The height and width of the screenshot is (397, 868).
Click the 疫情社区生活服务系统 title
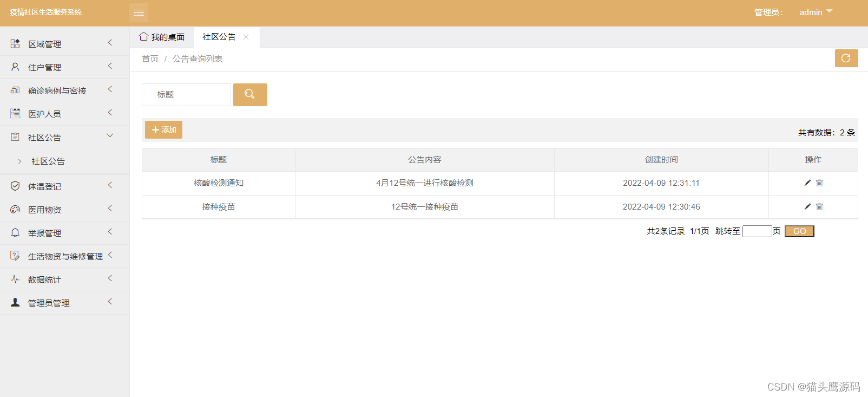click(x=46, y=12)
